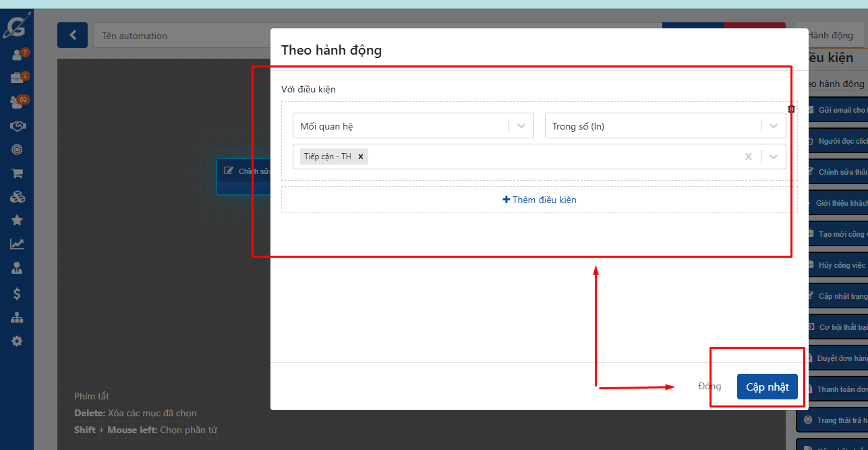The image size is (868, 450).
Task: Click 'Đóng' to close the dialog
Action: coord(710,387)
